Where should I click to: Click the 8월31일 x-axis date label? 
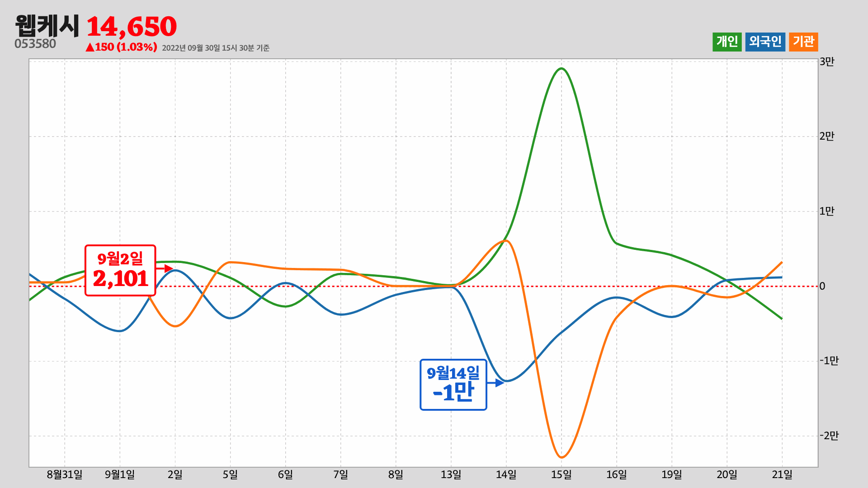coord(65,474)
